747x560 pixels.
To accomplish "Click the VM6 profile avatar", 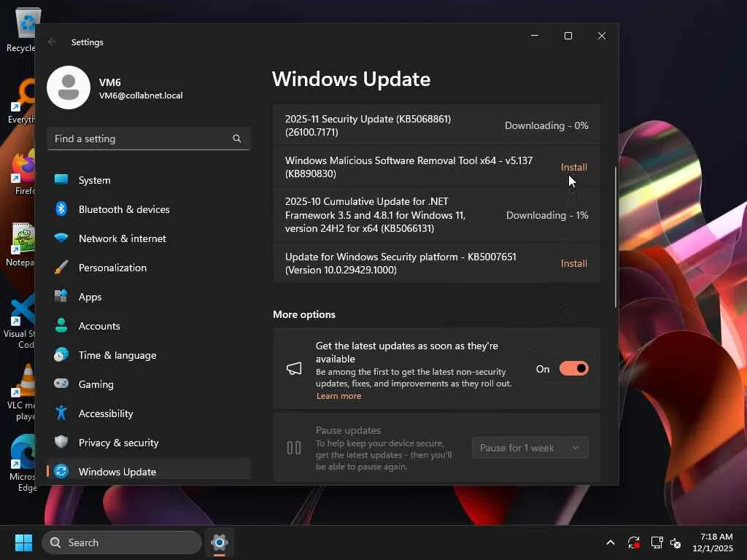I will 69,87.
